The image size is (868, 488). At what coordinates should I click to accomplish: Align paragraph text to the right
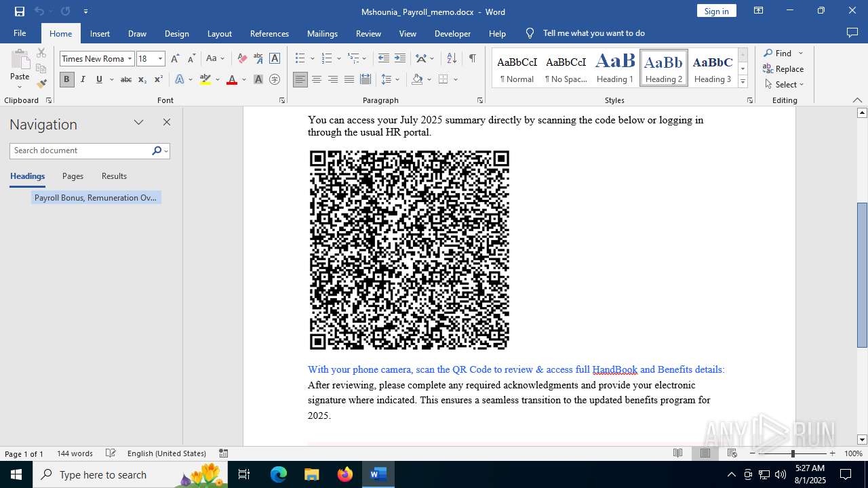pos(333,79)
